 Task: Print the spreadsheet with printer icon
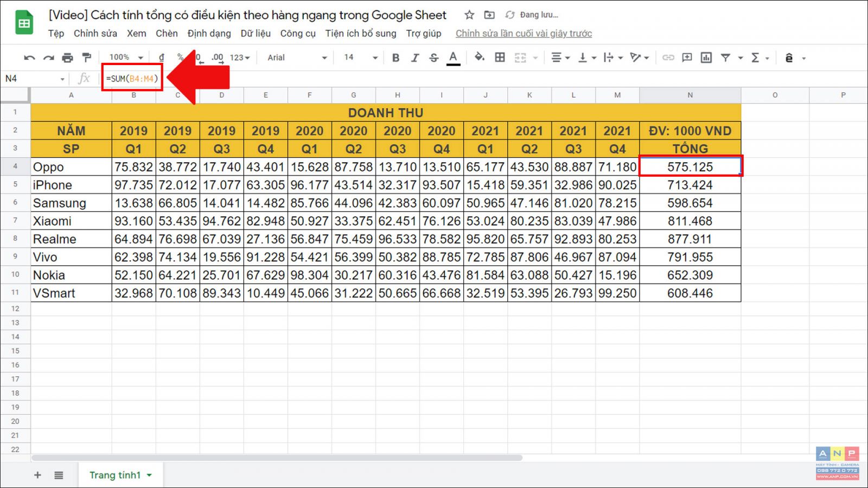pyautogui.click(x=67, y=57)
